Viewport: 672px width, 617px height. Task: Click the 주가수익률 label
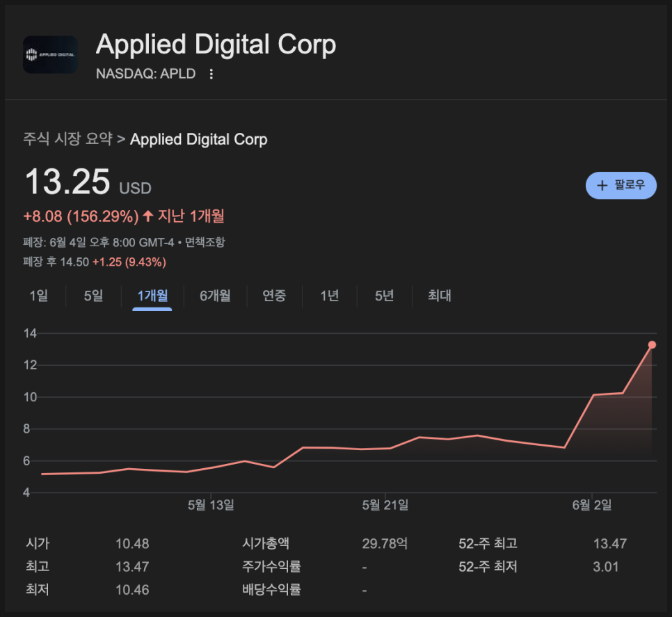coord(272,567)
